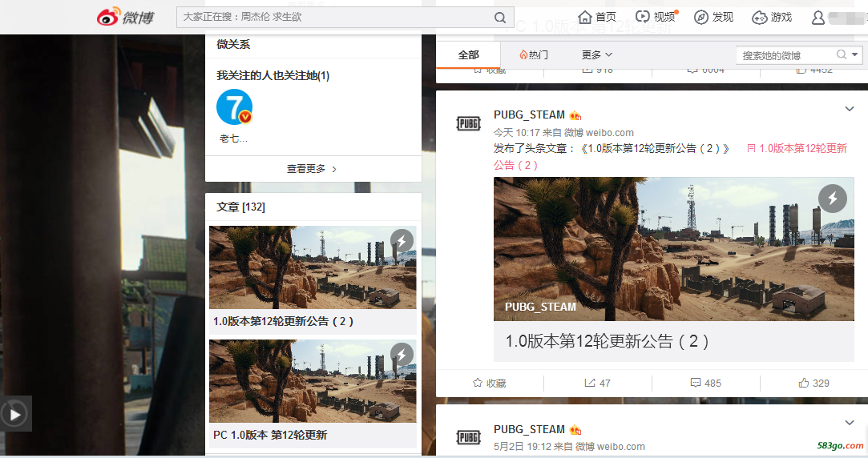Click 文章 [132] section heading
The height and width of the screenshot is (458, 868).
click(x=240, y=207)
